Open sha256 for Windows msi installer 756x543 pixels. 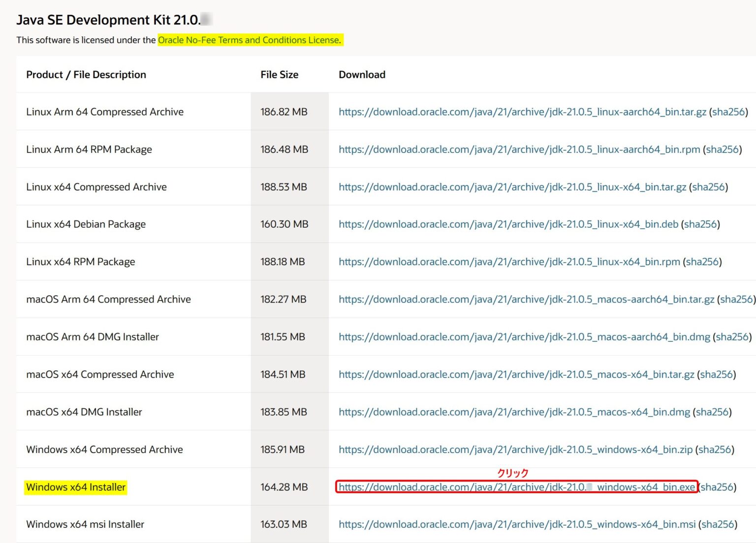(x=718, y=524)
